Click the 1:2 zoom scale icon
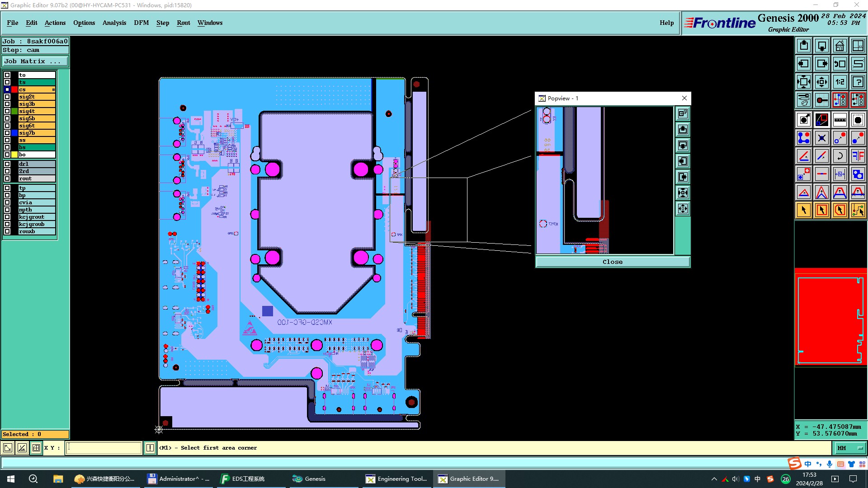This screenshot has width=868, height=488. pos(840,82)
